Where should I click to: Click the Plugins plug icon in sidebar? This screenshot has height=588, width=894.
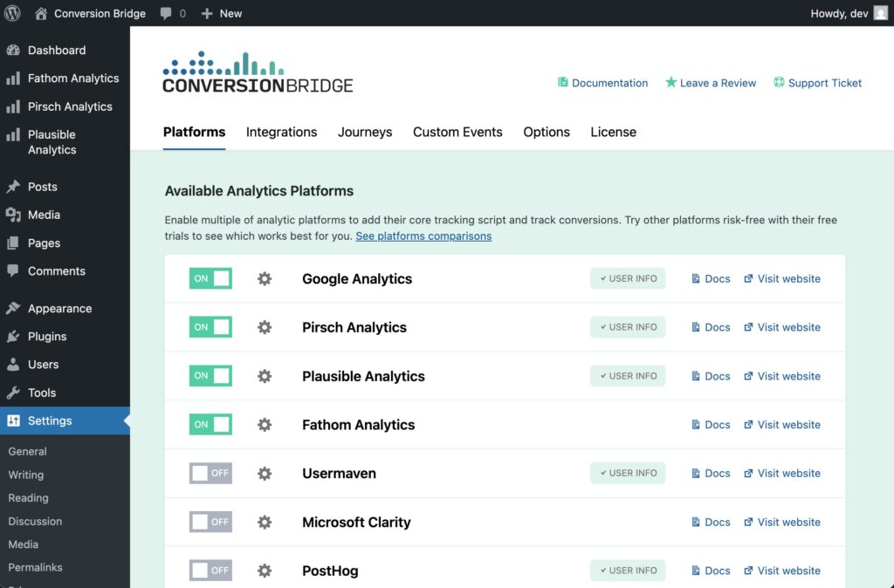pyautogui.click(x=13, y=337)
